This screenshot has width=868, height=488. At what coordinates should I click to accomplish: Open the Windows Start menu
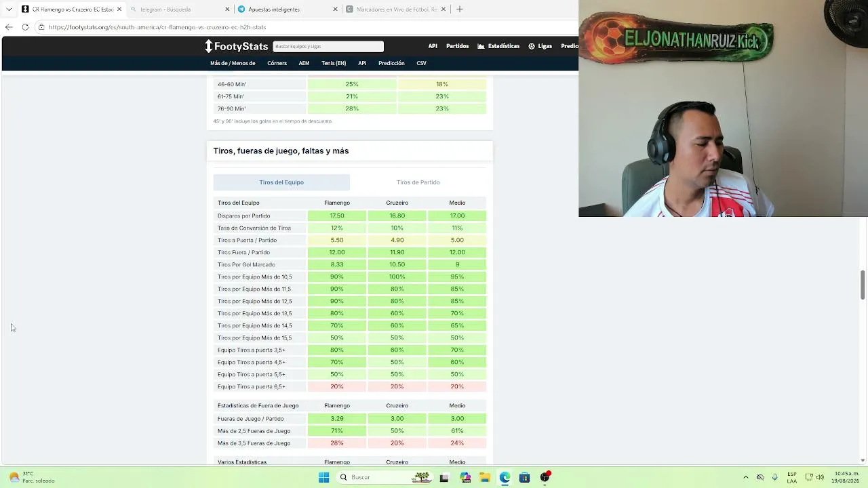pyautogui.click(x=323, y=477)
